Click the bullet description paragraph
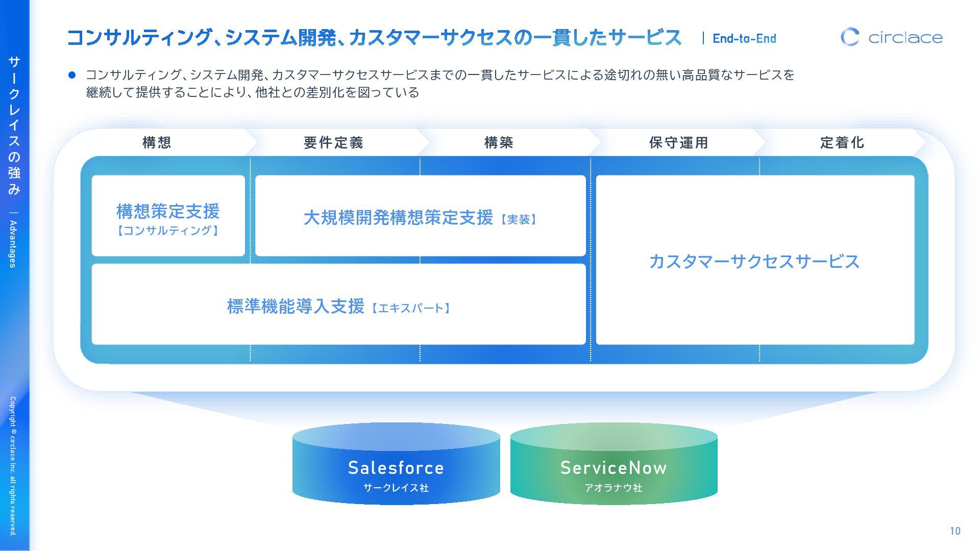980x551 pixels. point(440,84)
